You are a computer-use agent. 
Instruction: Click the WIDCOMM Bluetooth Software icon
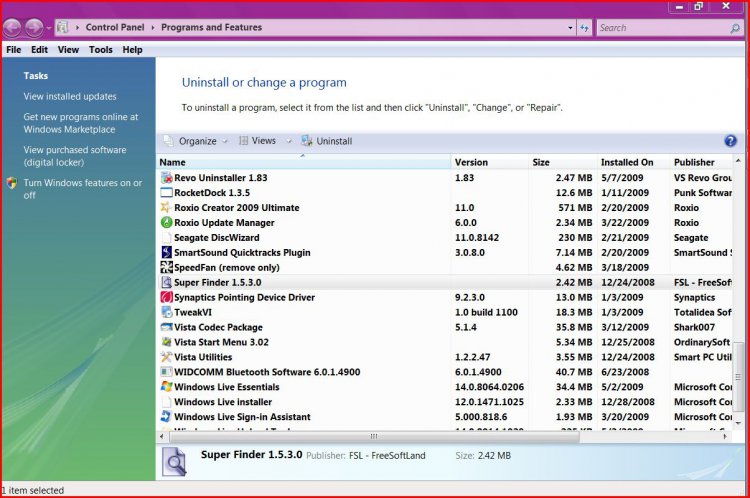coord(166,372)
